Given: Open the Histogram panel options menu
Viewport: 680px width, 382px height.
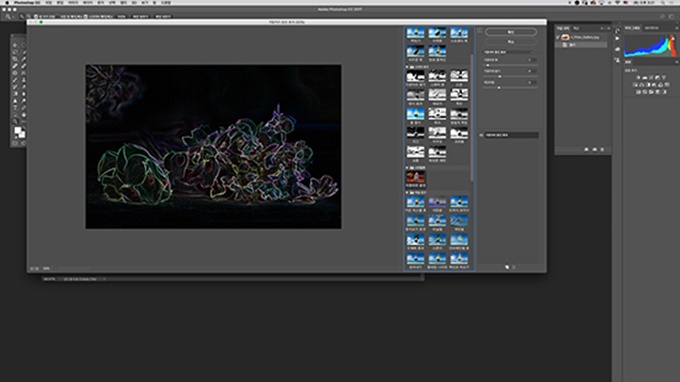Looking at the screenshot, I should coord(677,28).
